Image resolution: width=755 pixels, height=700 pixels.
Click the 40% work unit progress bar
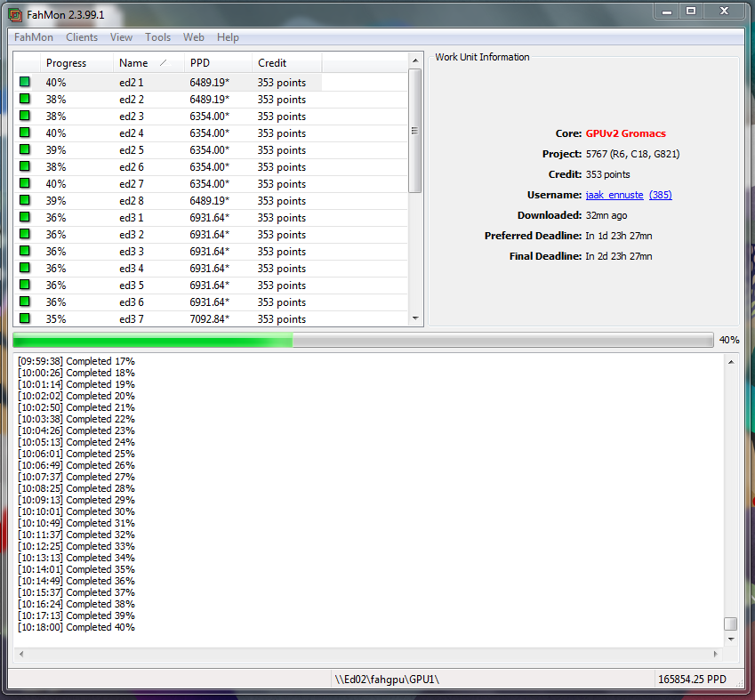click(363, 340)
